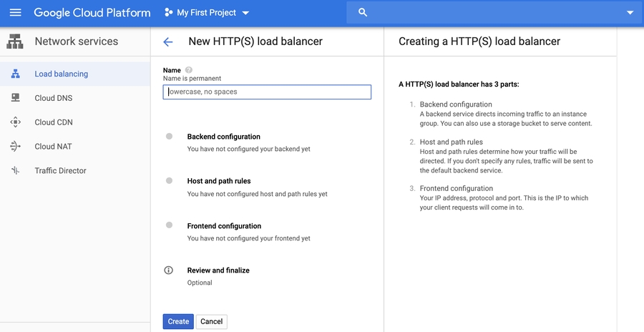
Task: Go back using the left arrow
Action: pyautogui.click(x=168, y=42)
